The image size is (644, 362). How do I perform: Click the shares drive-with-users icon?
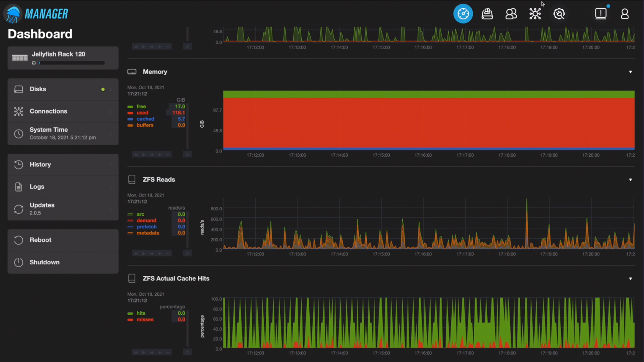487,14
